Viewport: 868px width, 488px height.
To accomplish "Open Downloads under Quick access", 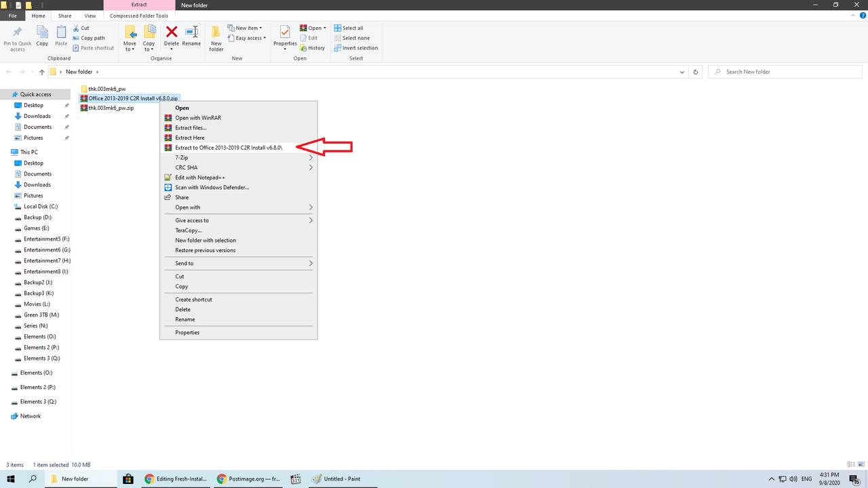I will [37, 116].
